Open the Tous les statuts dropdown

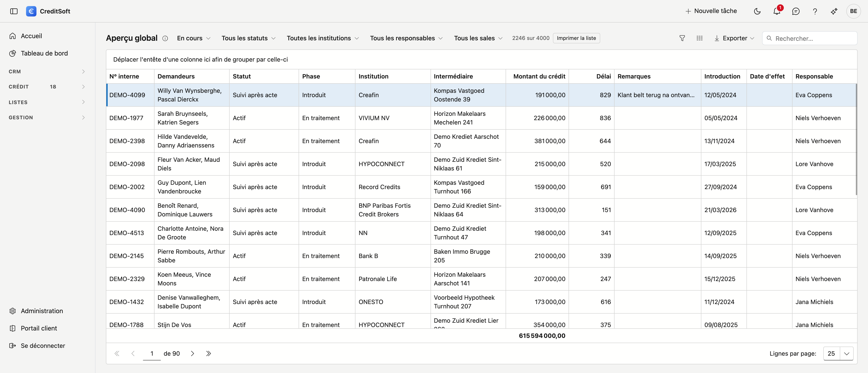[248, 38]
